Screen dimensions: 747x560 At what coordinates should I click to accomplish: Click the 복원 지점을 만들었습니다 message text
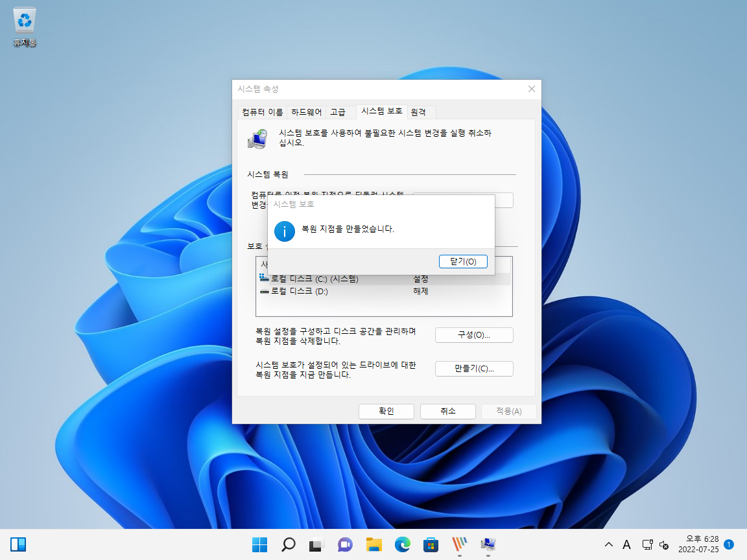click(x=348, y=229)
